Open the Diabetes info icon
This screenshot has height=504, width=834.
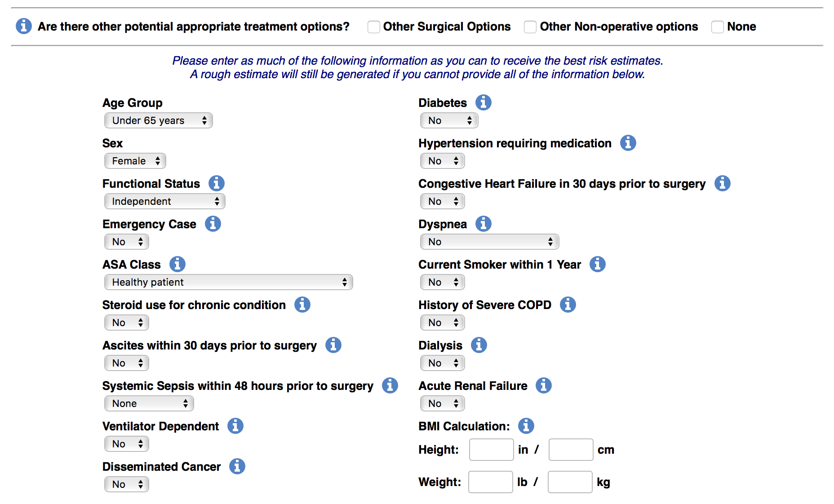tap(484, 102)
